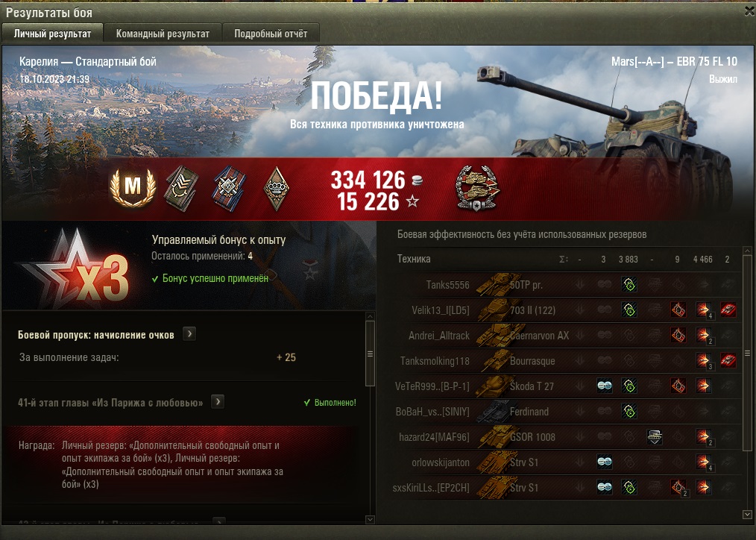Expand "Боевой пропуск: начисление очков" arrow
This screenshot has height=540, width=756.
click(189, 333)
